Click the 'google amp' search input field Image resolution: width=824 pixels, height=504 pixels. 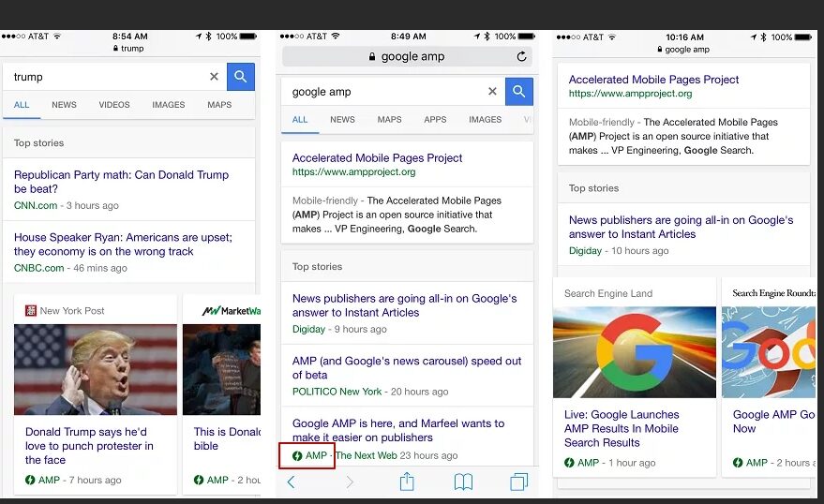(384, 92)
